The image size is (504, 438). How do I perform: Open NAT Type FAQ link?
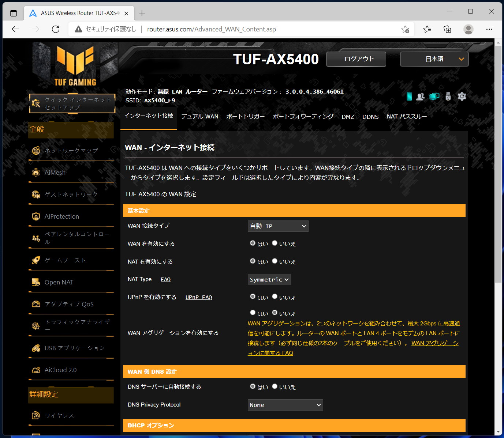tap(165, 280)
